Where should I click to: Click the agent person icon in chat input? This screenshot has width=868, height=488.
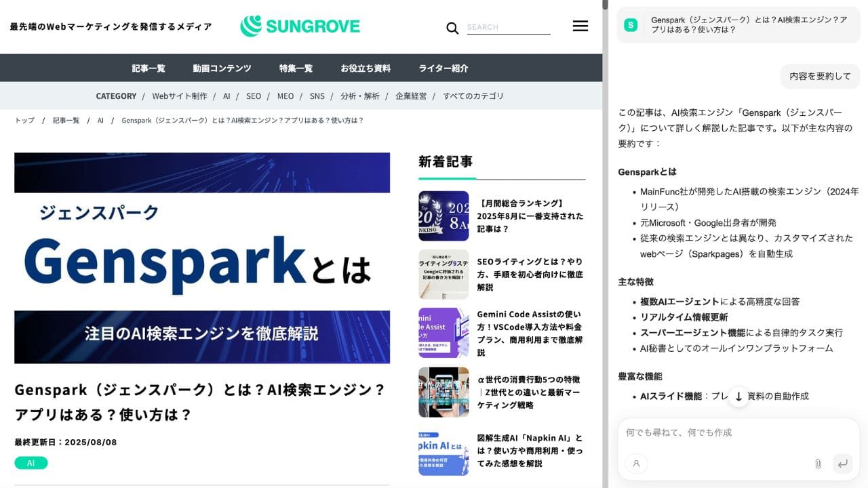coord(636,464)
